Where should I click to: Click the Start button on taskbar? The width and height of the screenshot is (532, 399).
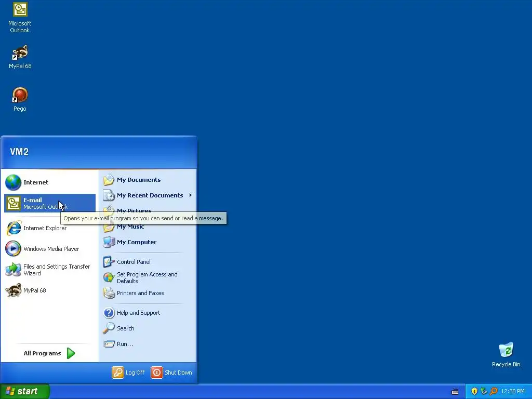pos(25,391)
